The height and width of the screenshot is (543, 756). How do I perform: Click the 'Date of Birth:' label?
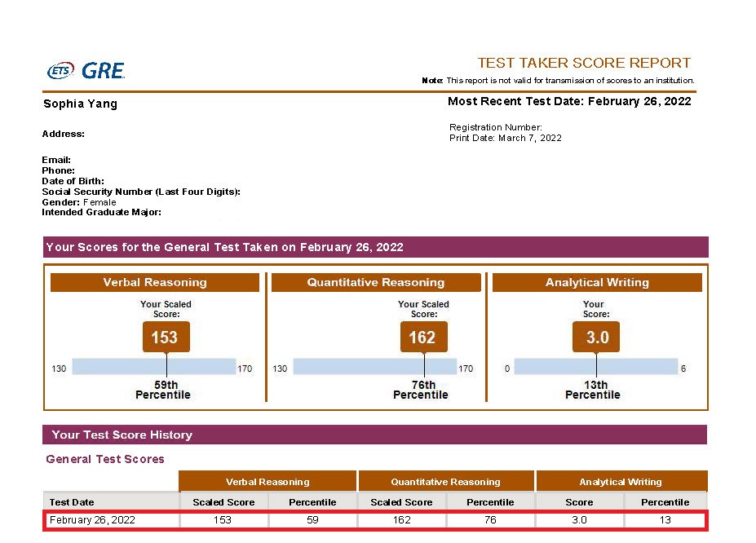click(73, 181)
